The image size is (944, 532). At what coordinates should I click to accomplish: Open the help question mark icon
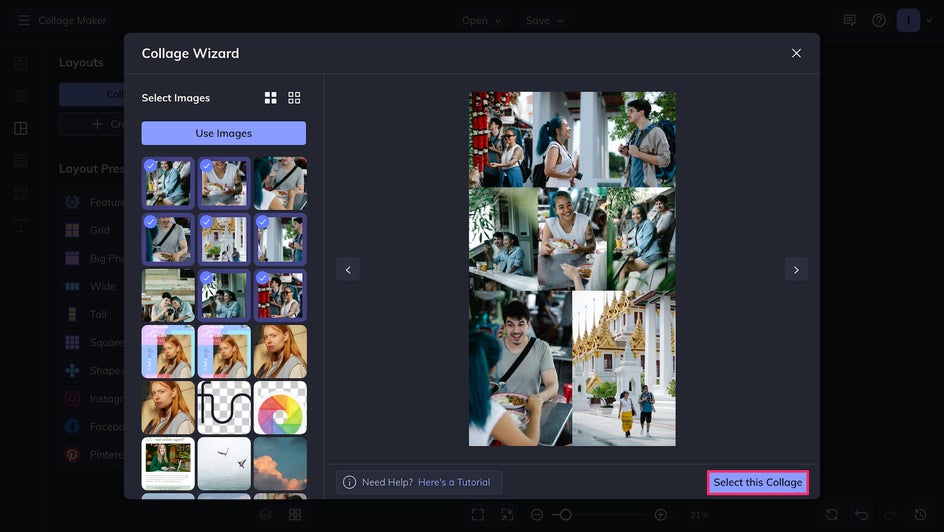(879, 20)
